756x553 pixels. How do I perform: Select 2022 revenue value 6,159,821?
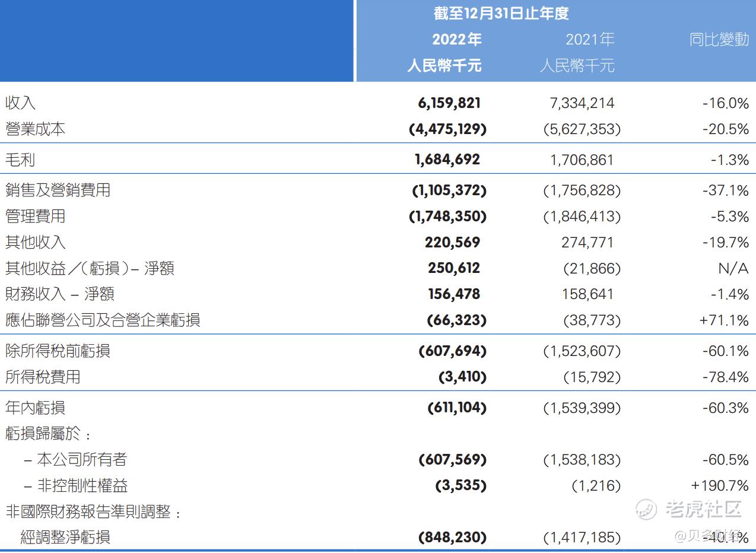[449, 103]
